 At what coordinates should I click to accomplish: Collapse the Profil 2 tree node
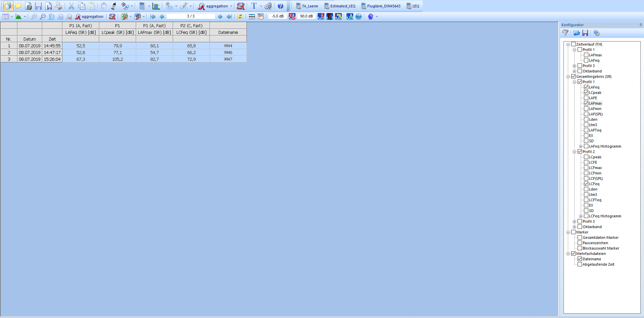[574, 152]
